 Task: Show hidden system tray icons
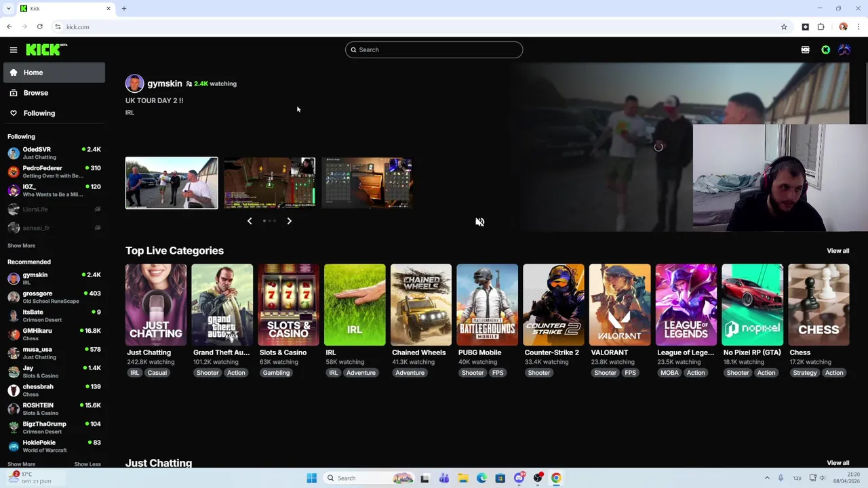(767, 478)
